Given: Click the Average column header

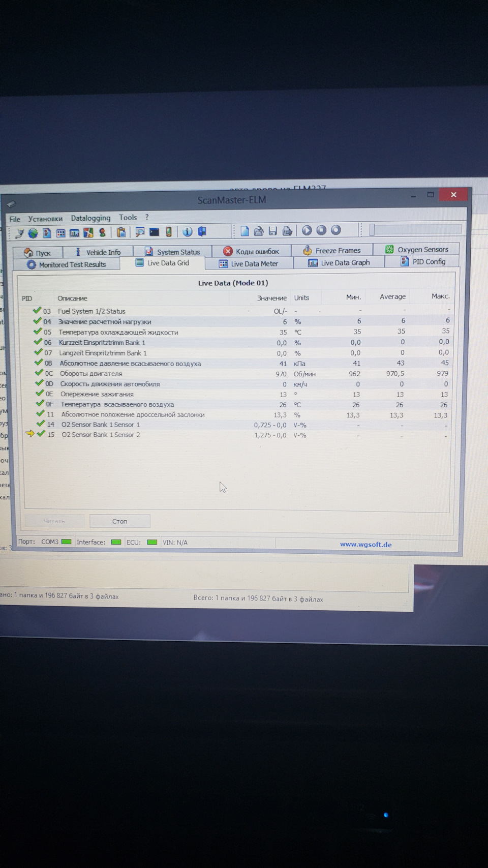Looking at the screenshot, I should pyautogui.click(x=392, y=296).
